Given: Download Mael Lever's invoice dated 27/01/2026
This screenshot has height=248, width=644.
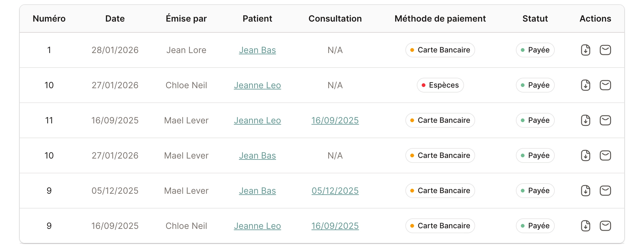Looking at the screenshot, I should 585,155.
